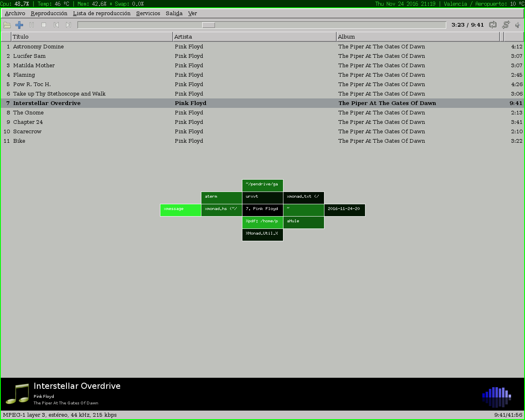This screenshot has height=420, width=525.
Task: Click the seek slider handle
Action: [208, 25]
